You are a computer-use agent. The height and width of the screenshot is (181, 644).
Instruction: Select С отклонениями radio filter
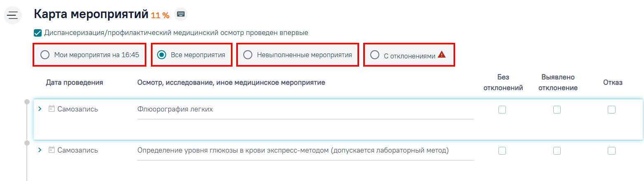point(374,55)
